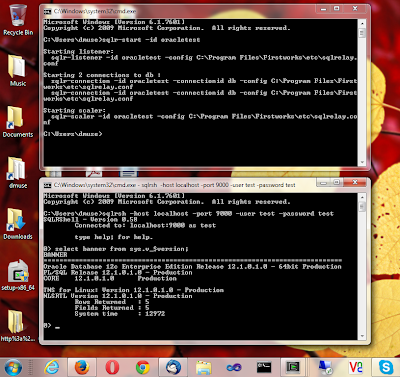Click the 'Rows Returned : 5' line
Viewport: 400px width, 377px height.
click(112, 302)
